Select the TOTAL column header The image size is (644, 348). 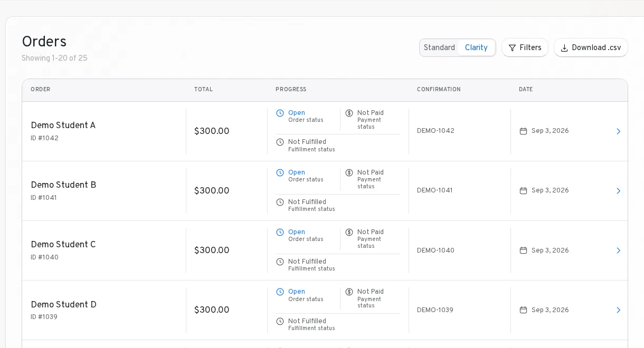tap(203, 90)
